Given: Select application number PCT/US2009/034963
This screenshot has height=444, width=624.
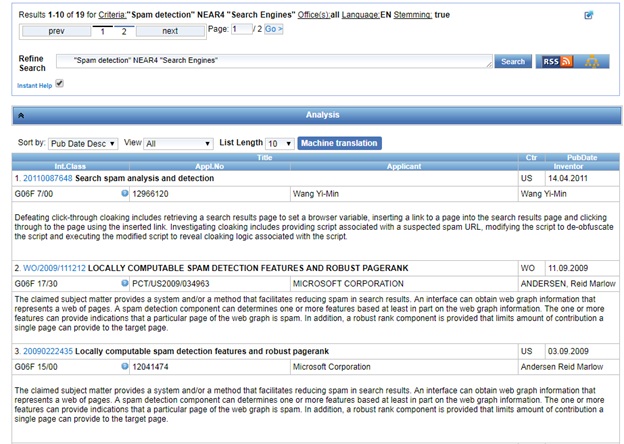Looking at the screenshot, I should (x=171, y=284).
